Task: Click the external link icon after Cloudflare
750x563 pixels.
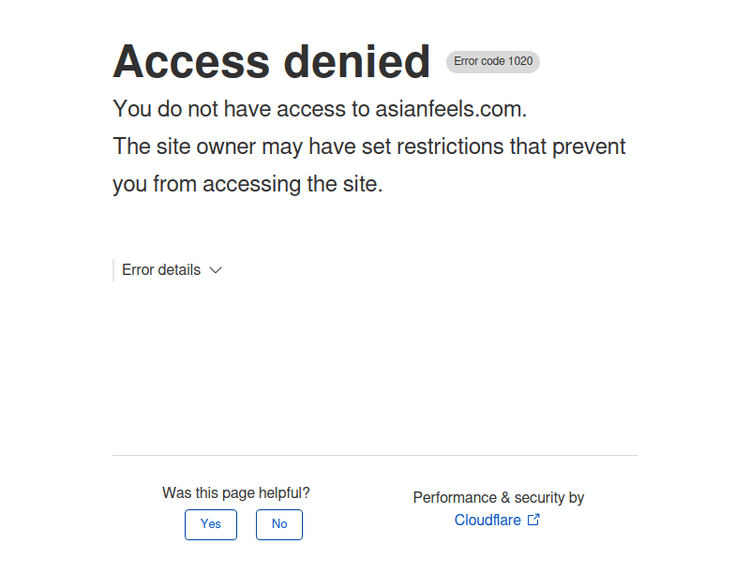Action: (534, 520)
